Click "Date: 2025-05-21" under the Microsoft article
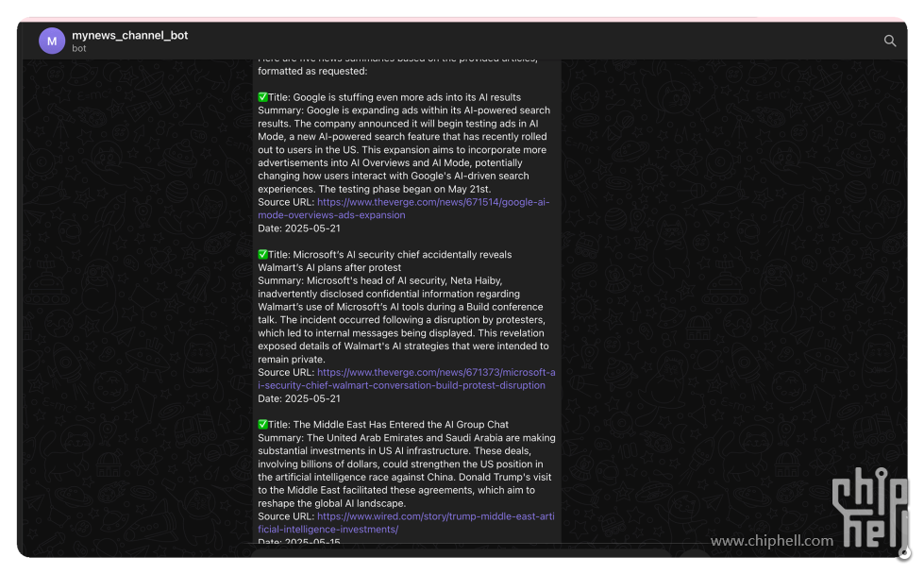This screenshot has height=574, width=924. point(299,399)
